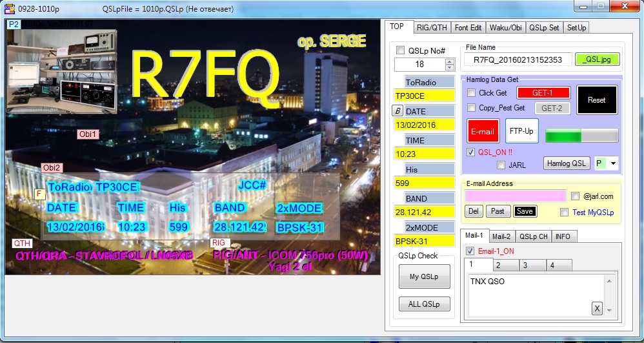The width and height of the screenshot is (644, 343).
Task: Select the RIG text marker
Action: point(219,243)
